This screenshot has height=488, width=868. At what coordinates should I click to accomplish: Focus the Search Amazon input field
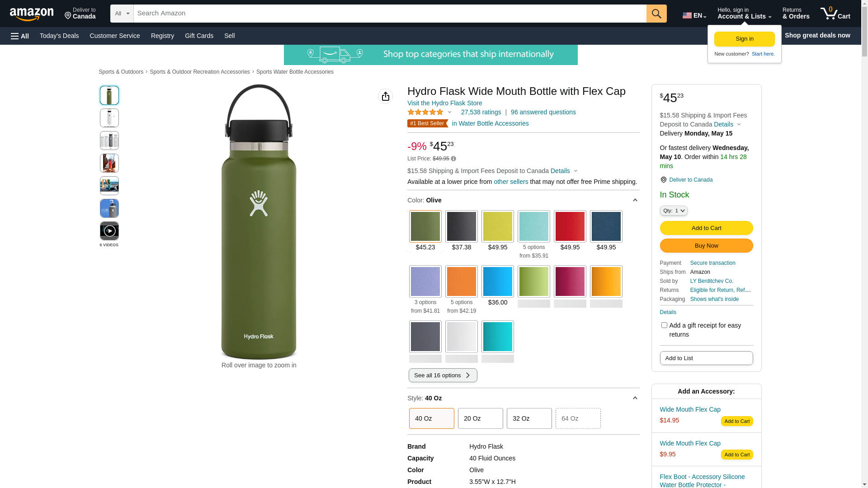pos(390,14)
